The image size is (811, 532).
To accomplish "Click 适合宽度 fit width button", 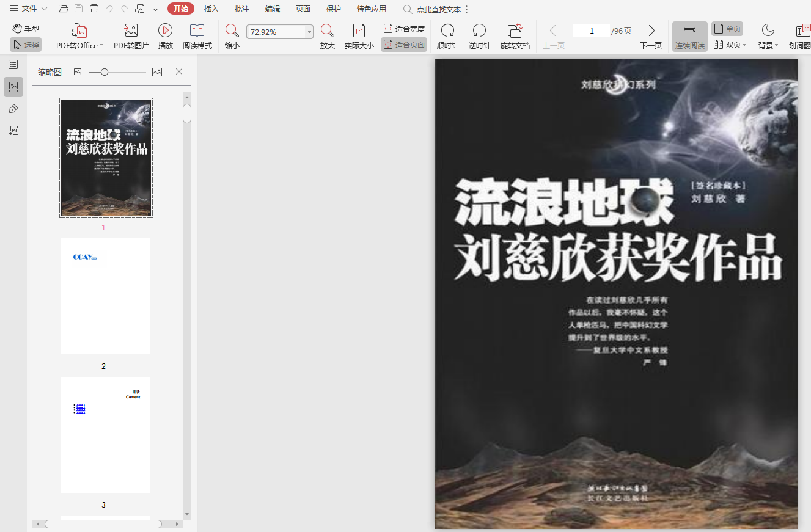I will tap(404, 29).
